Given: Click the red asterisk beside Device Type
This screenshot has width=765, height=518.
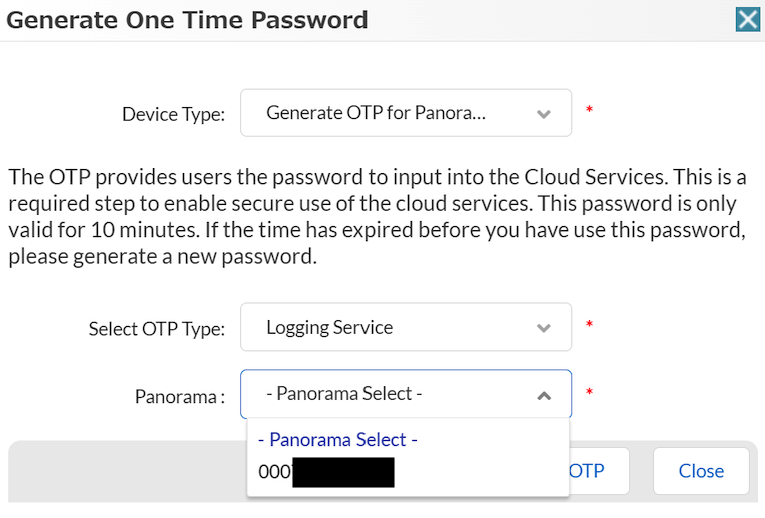Looking at the screenshot, I should (589, 110).
